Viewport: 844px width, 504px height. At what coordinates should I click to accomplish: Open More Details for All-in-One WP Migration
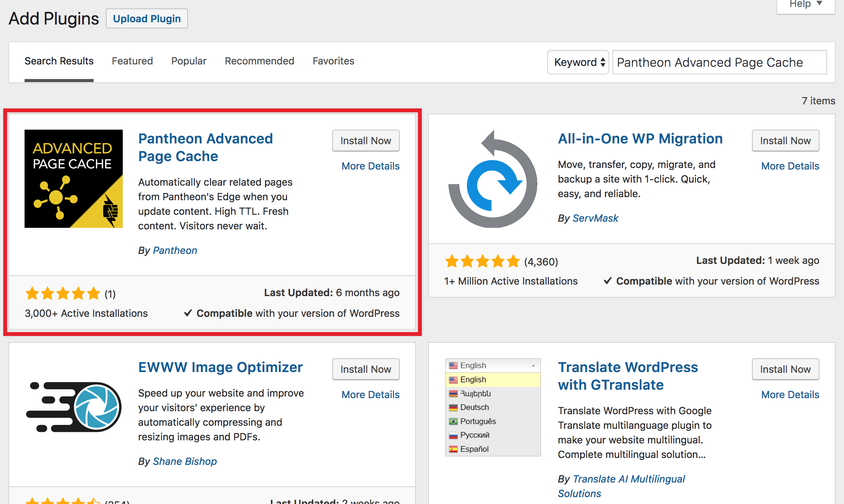coord(790,166)
